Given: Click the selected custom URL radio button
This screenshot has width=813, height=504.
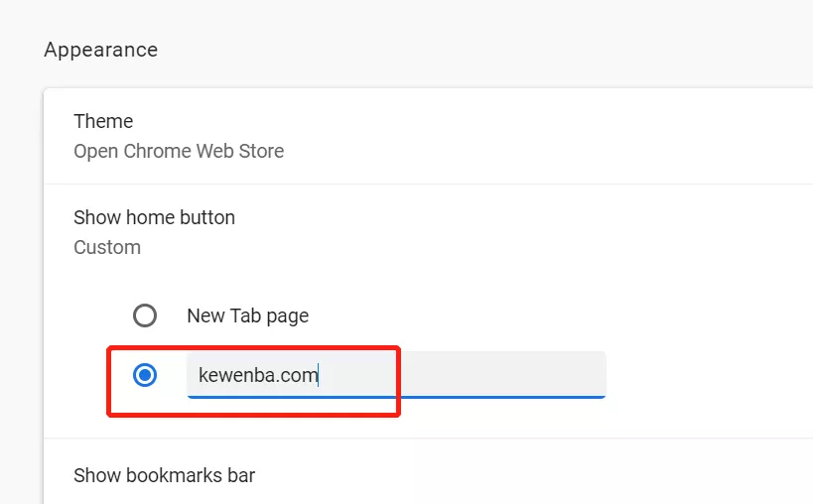Looking at the screenshot, I should coord(145,375).
